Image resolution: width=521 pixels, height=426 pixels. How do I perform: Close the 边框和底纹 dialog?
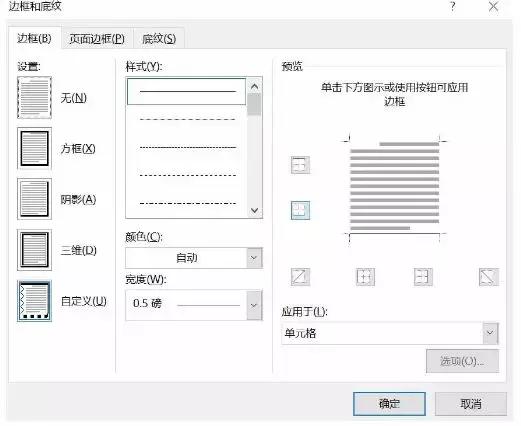point(494,6)
